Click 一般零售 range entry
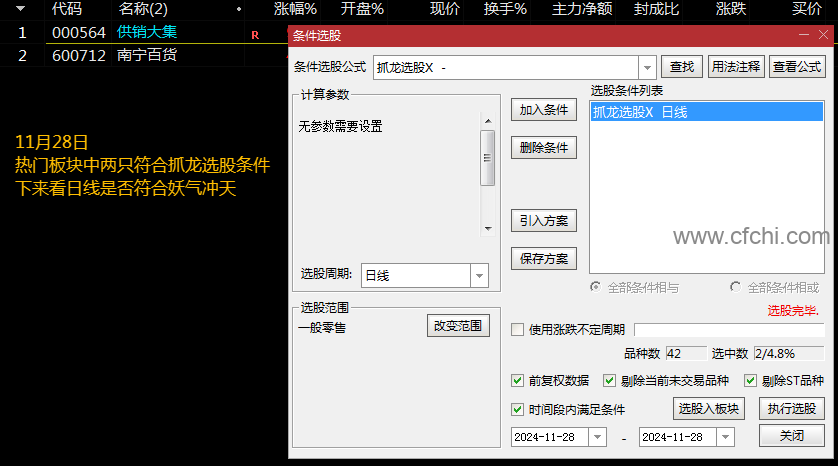 point(322,328)
